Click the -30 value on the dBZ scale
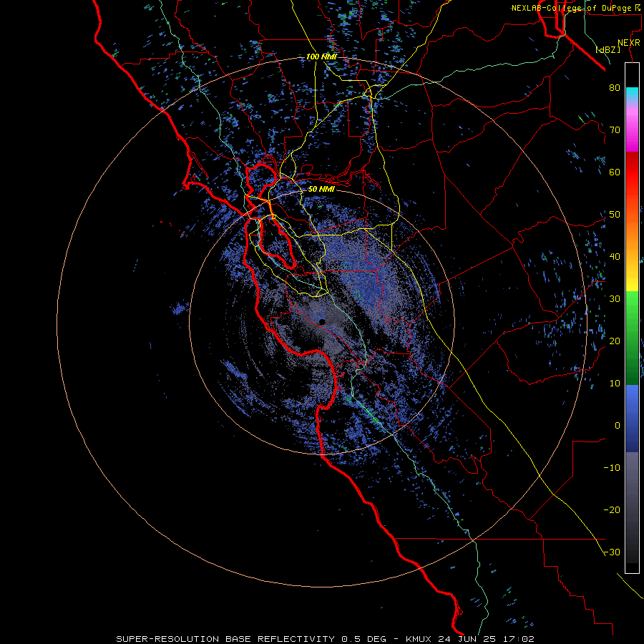The height and width of the screenshot is (644, 644). pyautogui.click(x=612, y=552)
